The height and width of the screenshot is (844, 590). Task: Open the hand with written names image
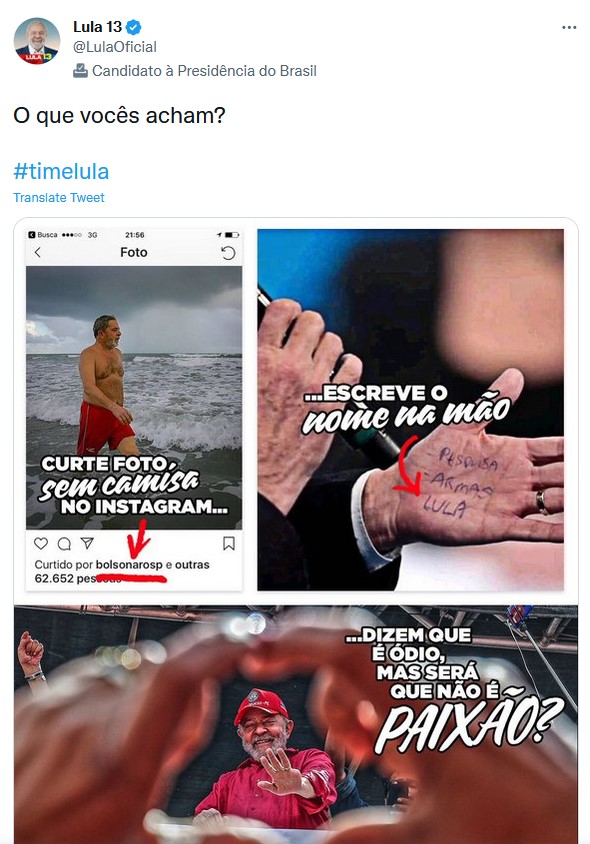(x=410, y=410)
